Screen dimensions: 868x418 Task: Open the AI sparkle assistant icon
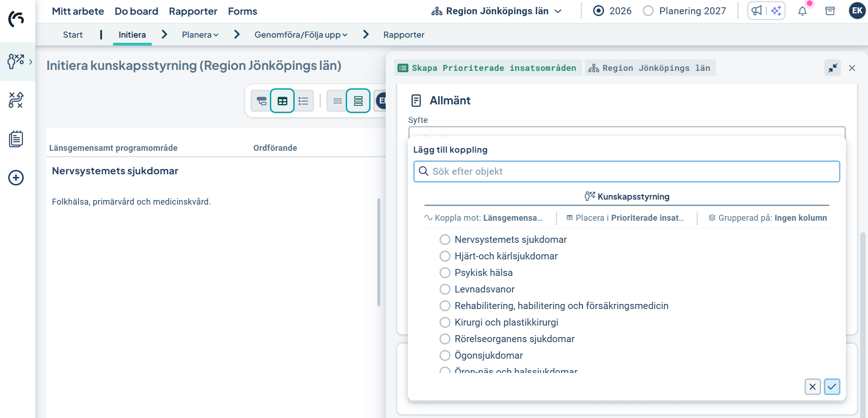coord(776,11)
